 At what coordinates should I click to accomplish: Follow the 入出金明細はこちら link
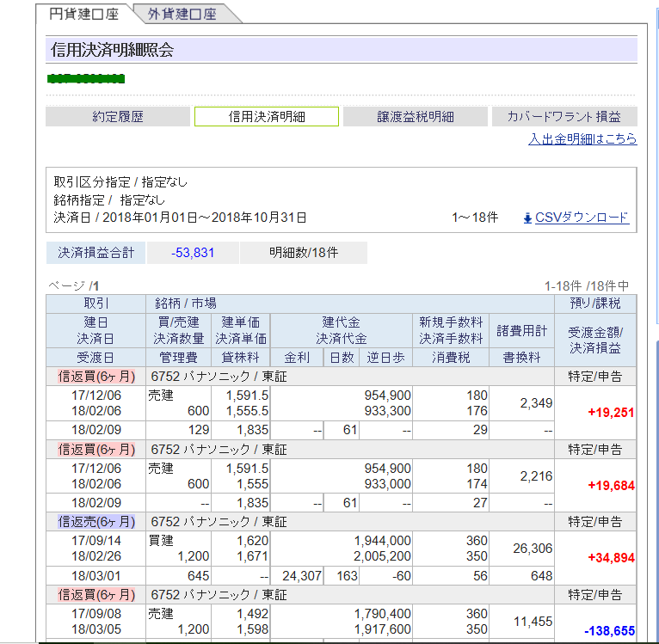pyautogui.click(x=582, y=138)
